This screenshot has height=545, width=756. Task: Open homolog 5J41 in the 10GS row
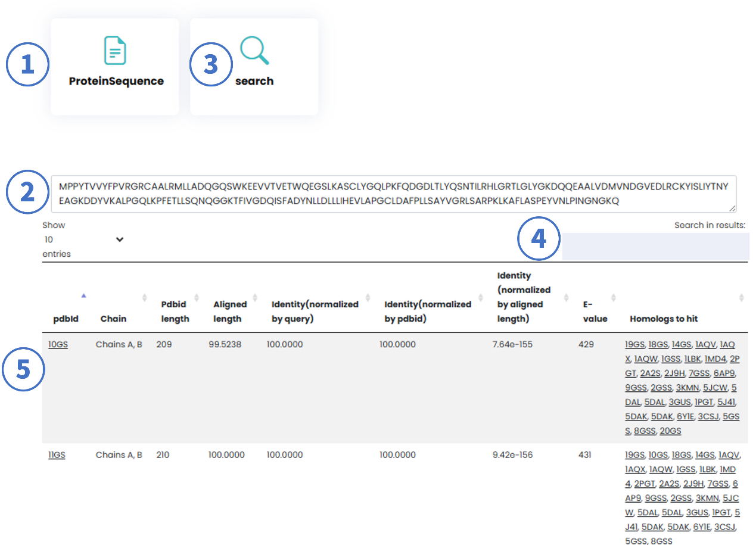coord(726,402)
